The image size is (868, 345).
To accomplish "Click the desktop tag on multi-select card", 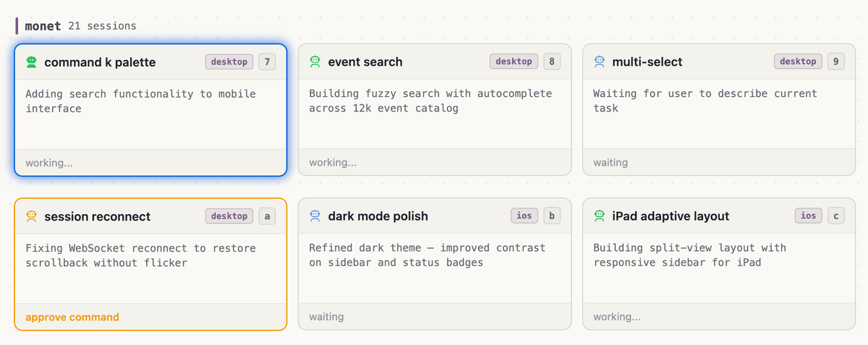I will coord(798,62).
